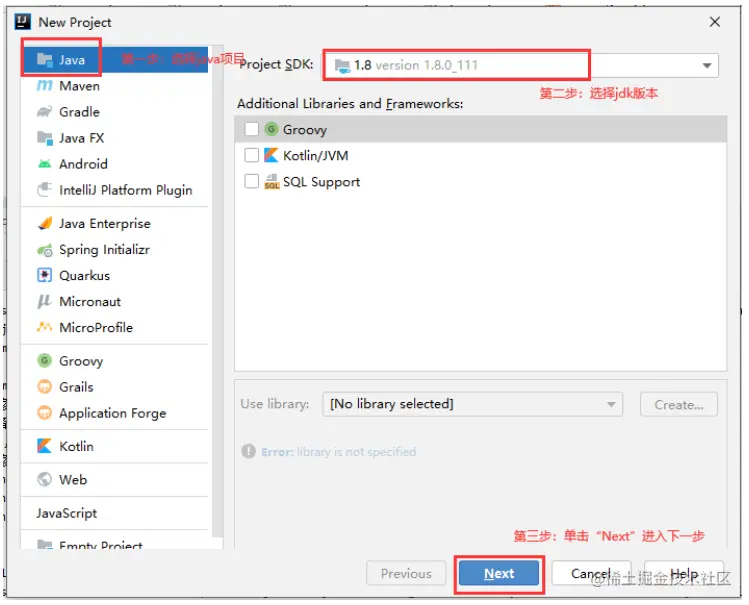Open the Use library dropdown
Screen dimensions: 749x605
pos(472,404)
